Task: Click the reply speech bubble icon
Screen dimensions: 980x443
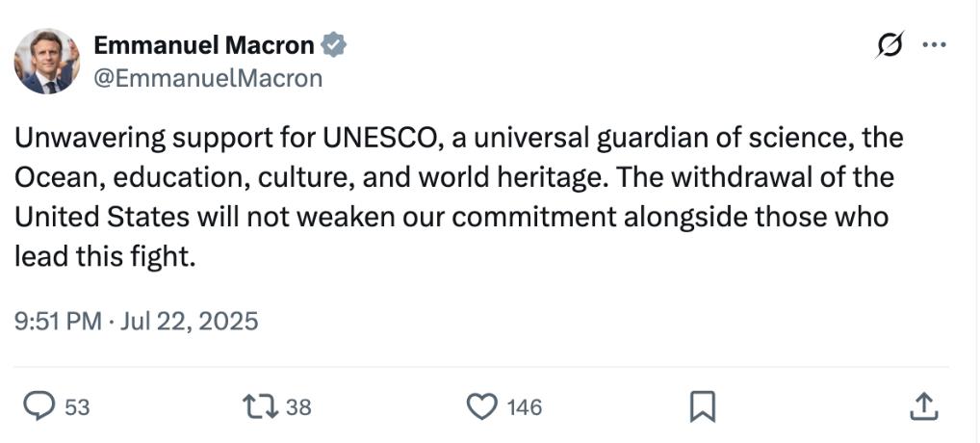Action: click(x=39, y=406)
